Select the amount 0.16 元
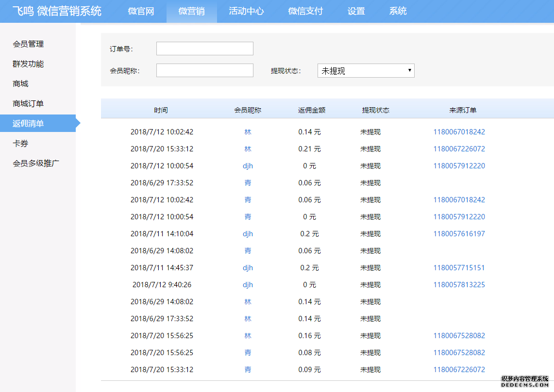Screen dimensions: 554x392 [x=309, y=336]
